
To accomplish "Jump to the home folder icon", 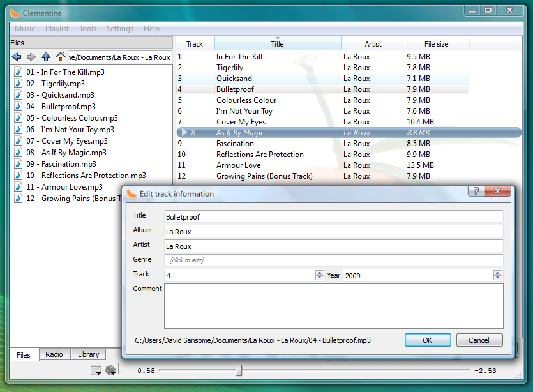I will 61,57.
